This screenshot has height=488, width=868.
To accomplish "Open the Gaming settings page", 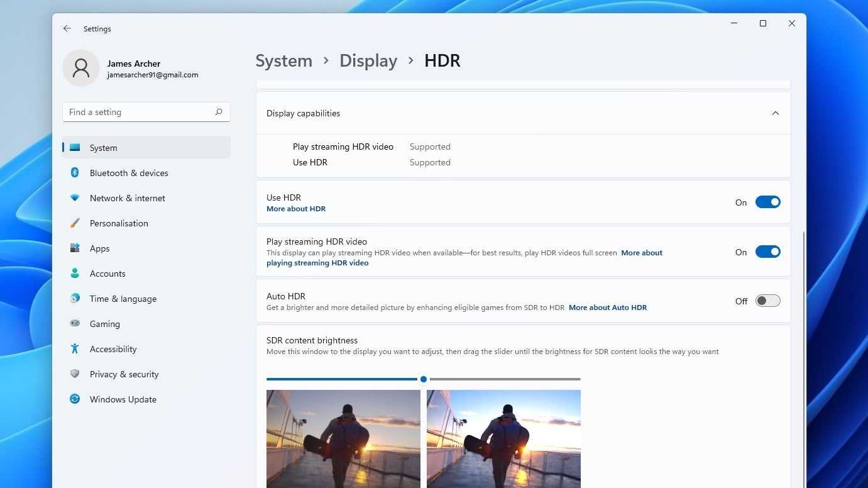I will coord(146,324).
